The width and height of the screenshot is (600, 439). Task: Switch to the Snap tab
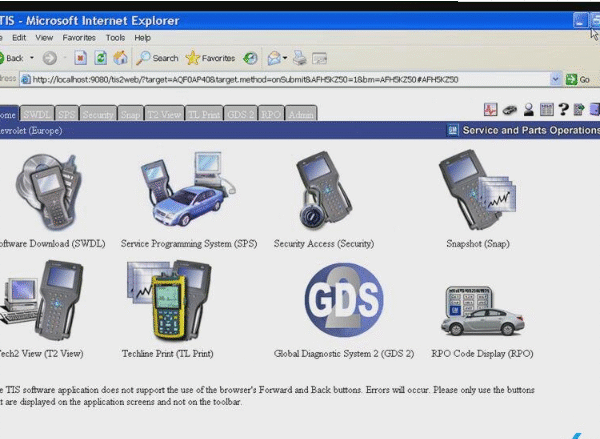tap(130, 114)
